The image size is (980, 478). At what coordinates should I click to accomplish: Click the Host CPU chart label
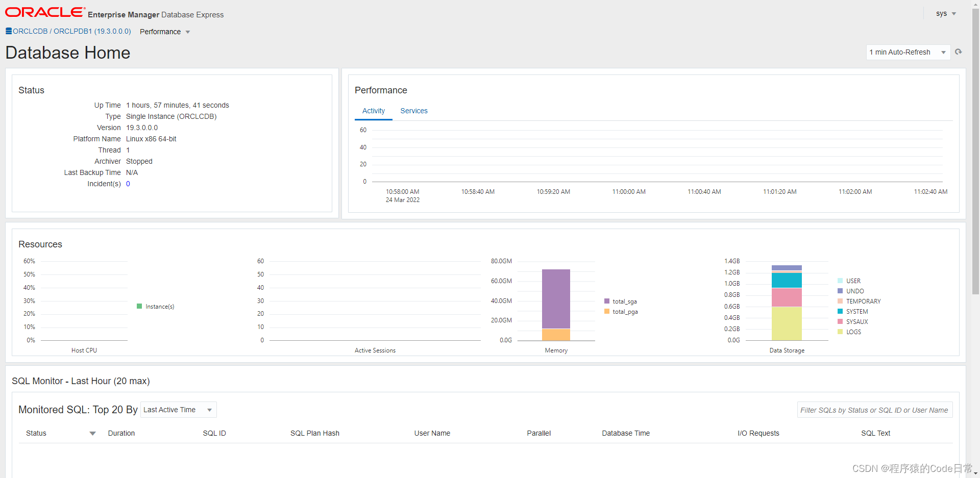click(84, 350)
